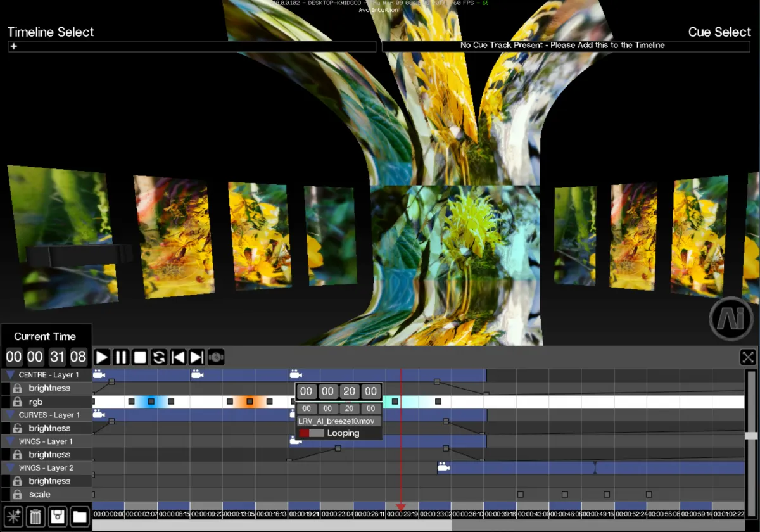This screenshot has height=532, width=760.
Task: Toggle the lock on the rgb track
Action: coord(18,402)
